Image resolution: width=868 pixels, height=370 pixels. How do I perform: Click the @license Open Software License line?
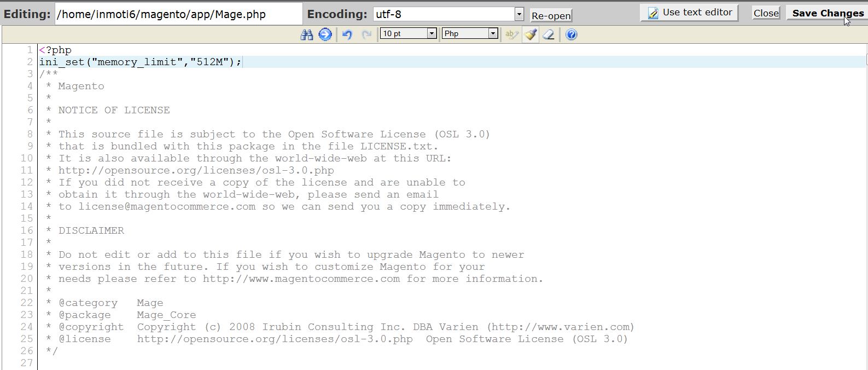(x=337, y=339)
